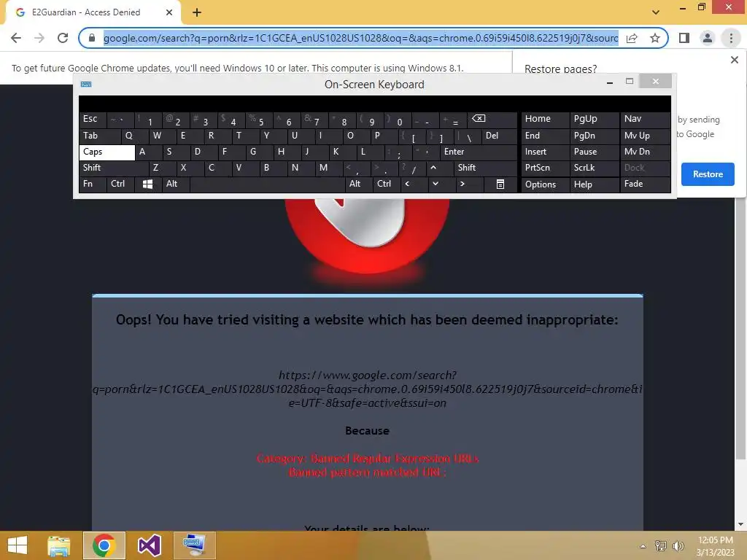This screenshot has height=560, width=747.
Task: Click the Mv Dn key
Action: pos(645,152)
